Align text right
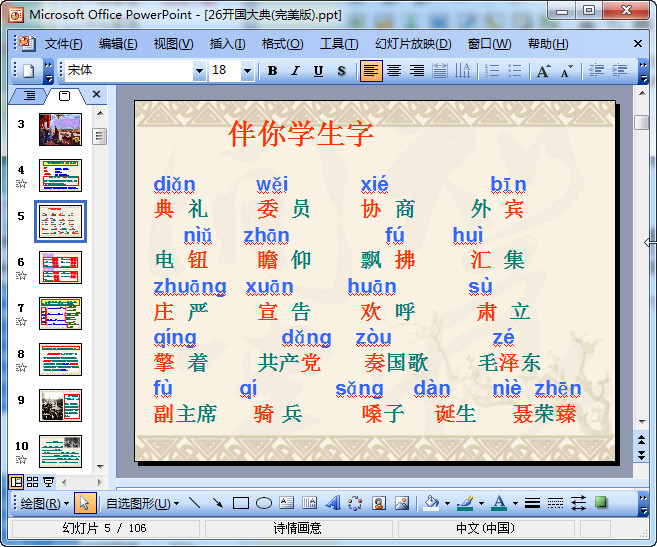This screenshot has height=547, width=657. (417, 70)
